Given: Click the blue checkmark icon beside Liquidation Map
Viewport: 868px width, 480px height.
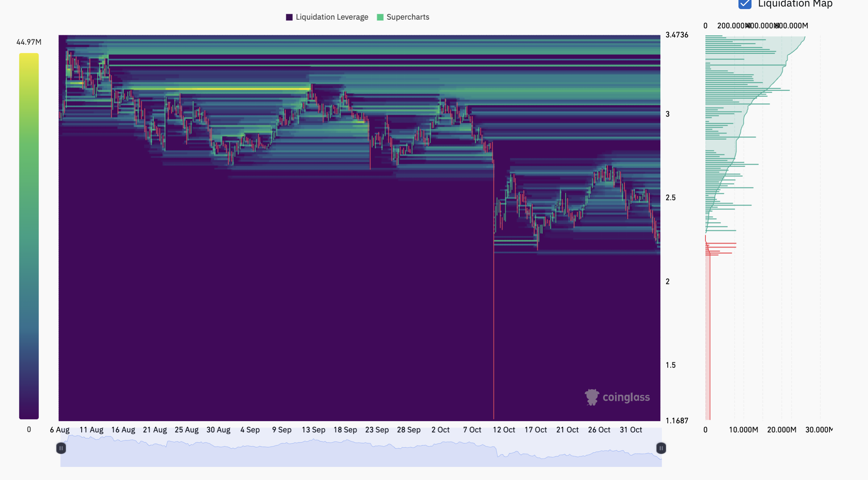Looking at the screenshot, I should 745,4.
